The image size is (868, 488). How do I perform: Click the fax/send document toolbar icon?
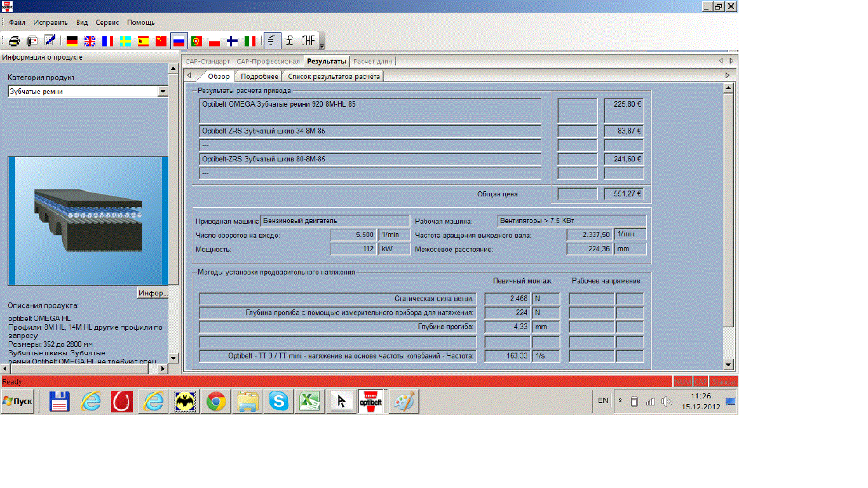coord(32,41)
